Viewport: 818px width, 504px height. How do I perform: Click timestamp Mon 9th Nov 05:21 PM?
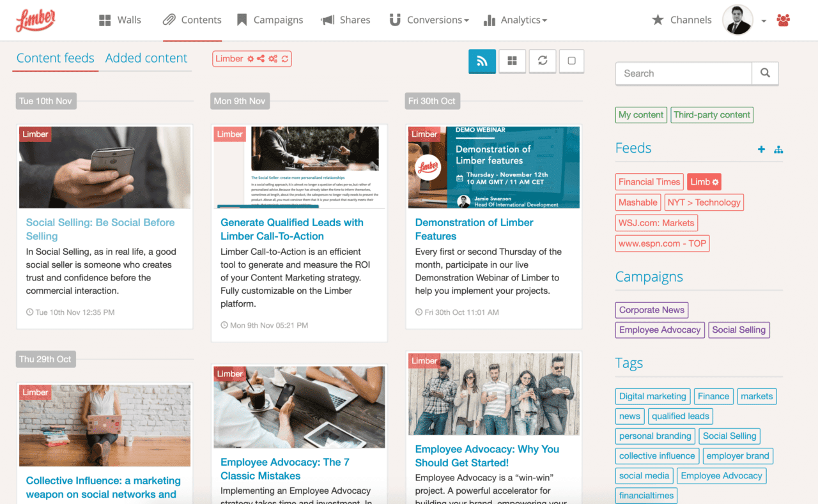(264, 325)
